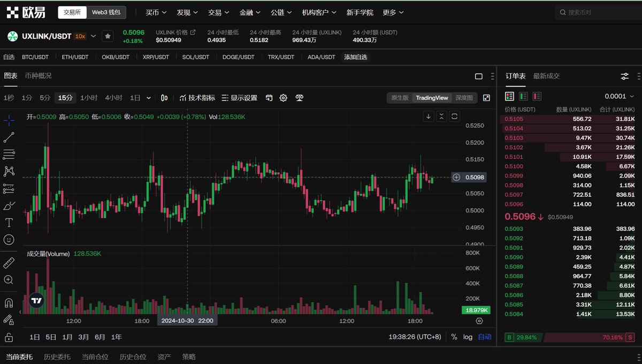Open the 机构客户 dropdown menu
Viewport: 642px width, 364px height.
[319, 12]
